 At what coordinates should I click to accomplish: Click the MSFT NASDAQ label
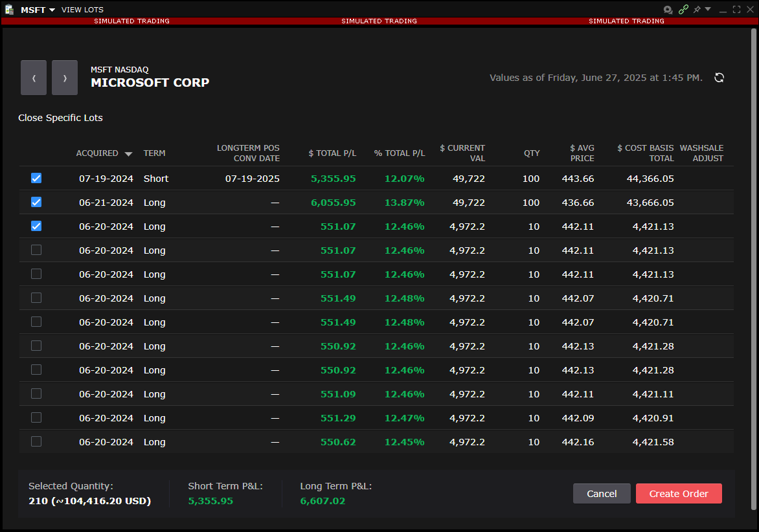[120, 70]
